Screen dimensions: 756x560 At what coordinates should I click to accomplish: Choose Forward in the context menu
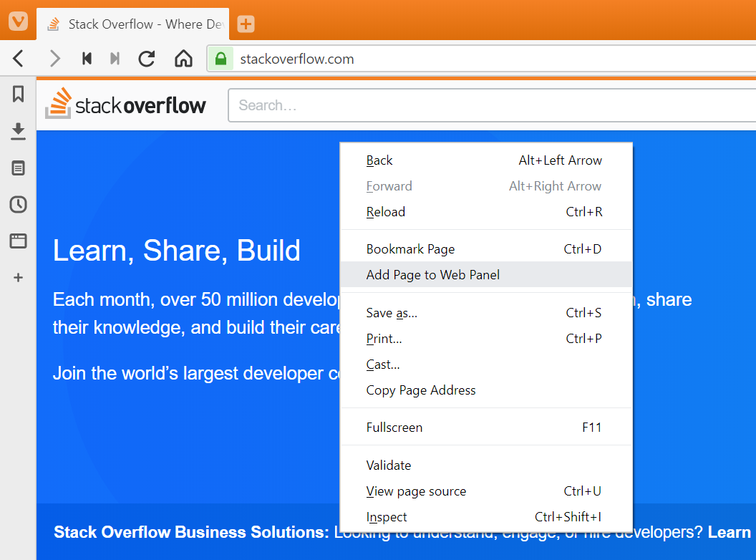click(486, 186)
